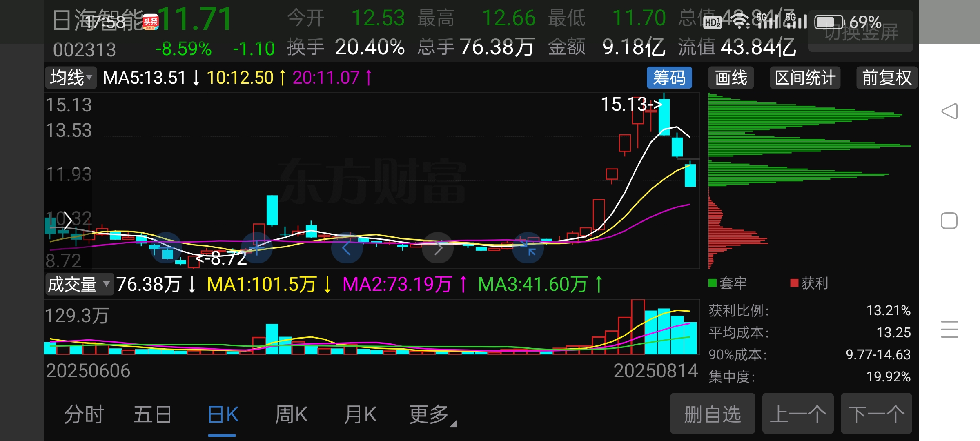Tap the left chevron overlay on chart

[x=347, y=247]
